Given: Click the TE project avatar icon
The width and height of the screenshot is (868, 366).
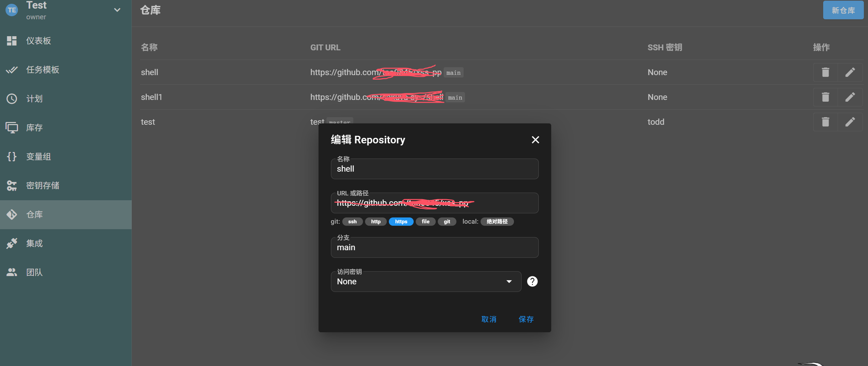Looking at the screenshot, I should click(12, 10).
